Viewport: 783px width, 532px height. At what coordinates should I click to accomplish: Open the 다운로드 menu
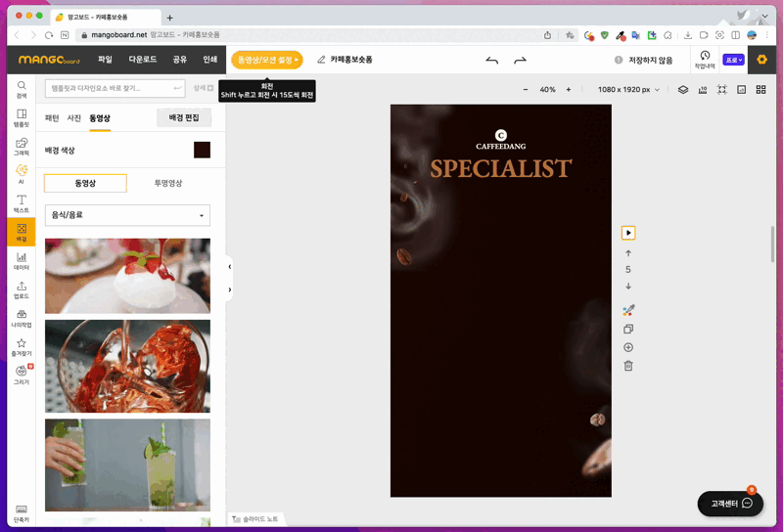pos(143,60)
